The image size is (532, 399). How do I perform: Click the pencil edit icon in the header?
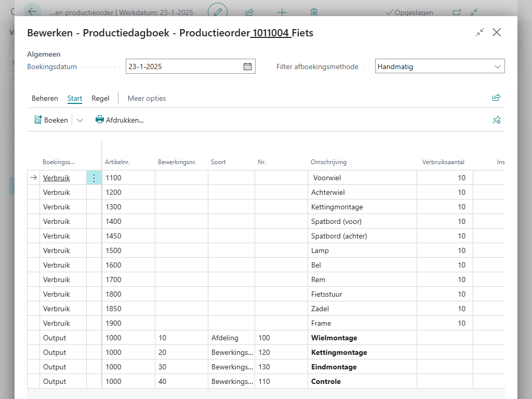218,12
